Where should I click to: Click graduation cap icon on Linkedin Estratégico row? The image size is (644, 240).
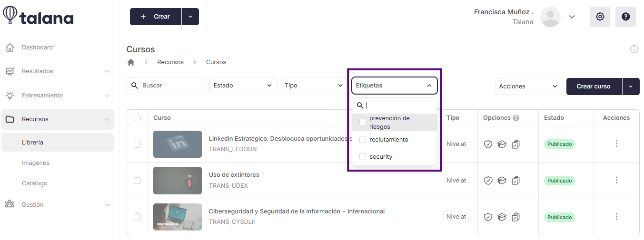[x=502, y=144]
